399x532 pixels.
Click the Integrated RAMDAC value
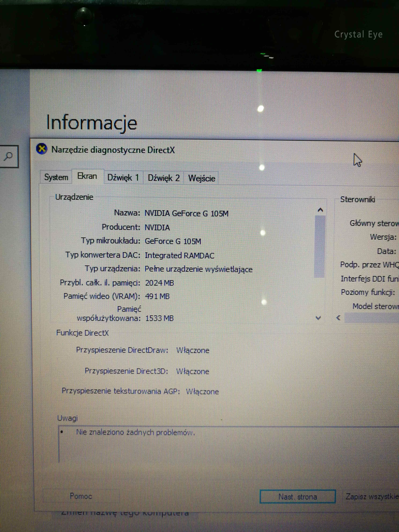(x=179, y=255)
